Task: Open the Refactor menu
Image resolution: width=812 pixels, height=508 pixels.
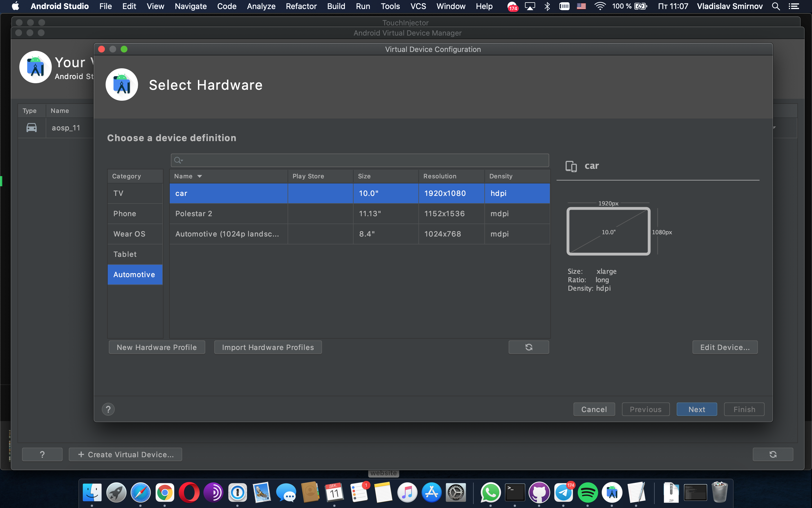Action: click(x=301, y=6)
